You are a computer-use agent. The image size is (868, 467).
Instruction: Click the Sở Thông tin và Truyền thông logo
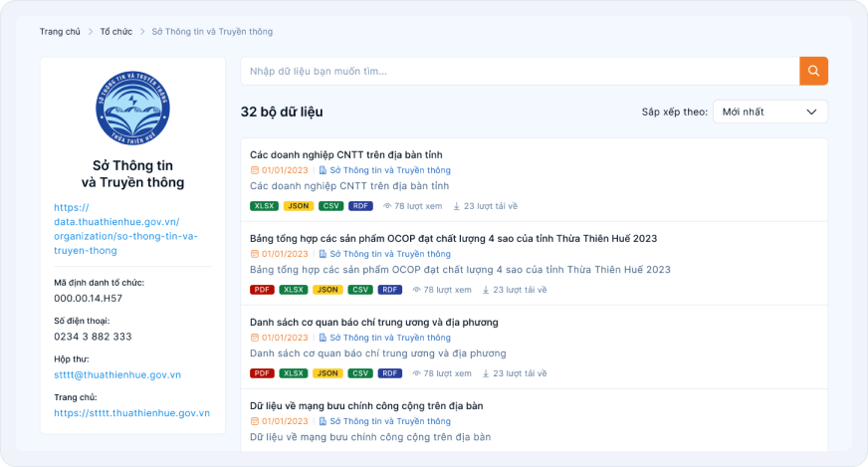(132, 108)
